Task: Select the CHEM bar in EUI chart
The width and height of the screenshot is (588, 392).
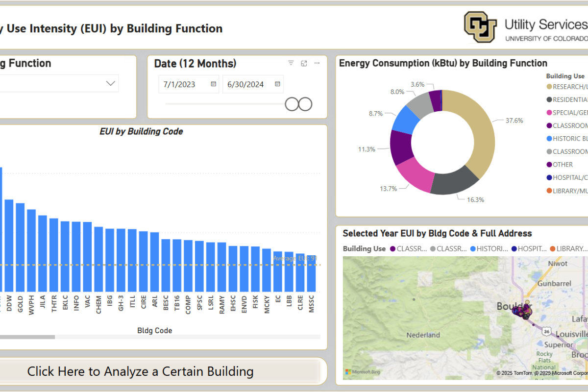Action: click(98, 260)
